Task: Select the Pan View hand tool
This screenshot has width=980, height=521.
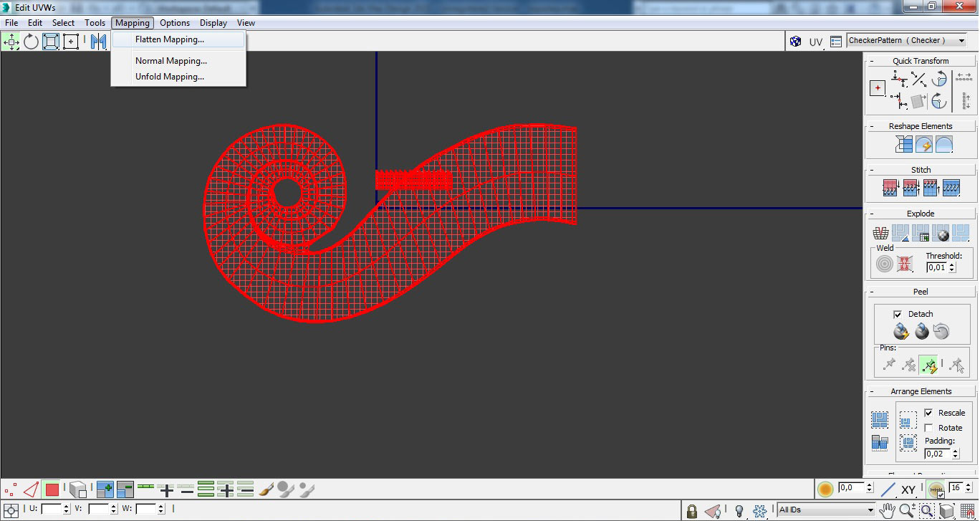Action: [888, 511]
